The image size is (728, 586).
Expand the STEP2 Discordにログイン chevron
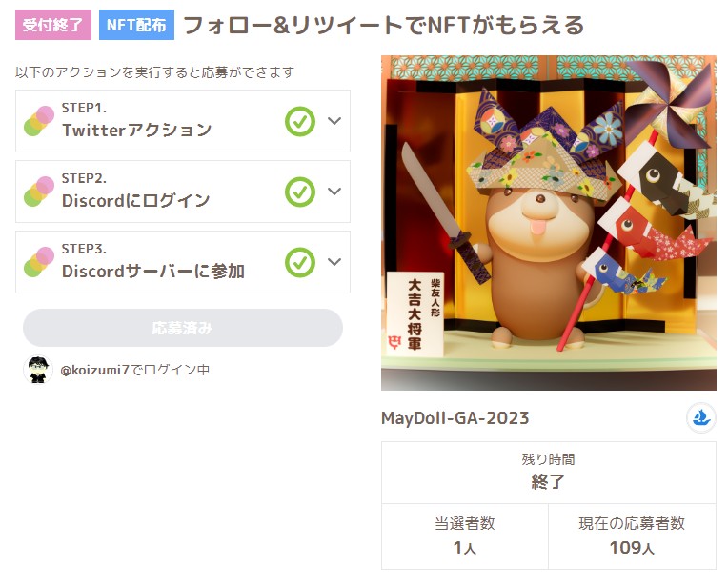pyautogui.click(x=334, y=192)
